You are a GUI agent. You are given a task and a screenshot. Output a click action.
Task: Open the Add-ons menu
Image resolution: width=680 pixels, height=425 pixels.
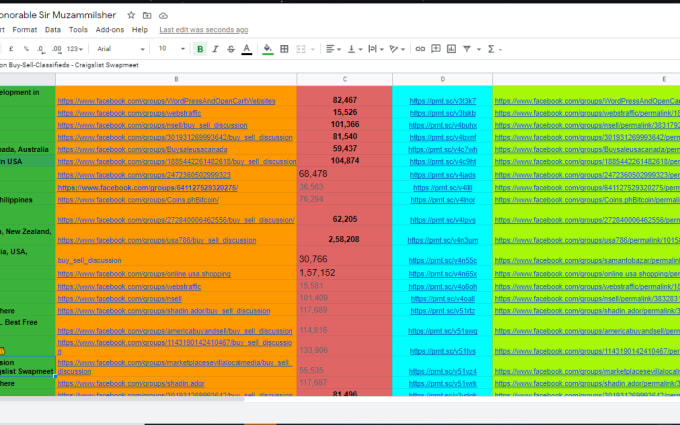pos(110,29)
